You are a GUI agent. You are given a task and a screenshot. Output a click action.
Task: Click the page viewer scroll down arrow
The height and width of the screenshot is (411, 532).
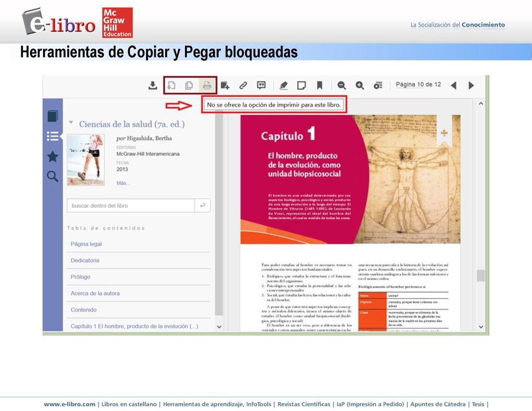[481, 327]
